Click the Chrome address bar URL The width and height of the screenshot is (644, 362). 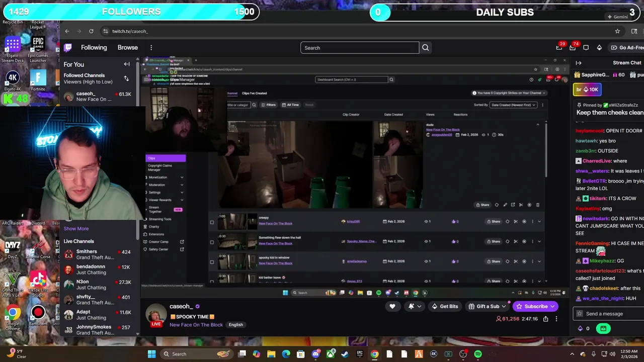tap(130, 31)
